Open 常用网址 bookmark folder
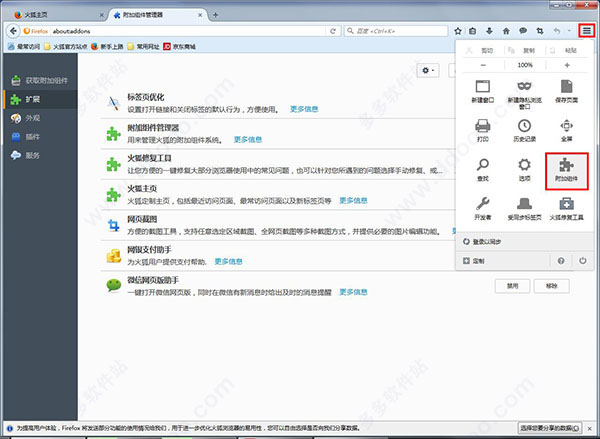Image resolution: width=600 pixels, height=439 pixels. (x=143, y=47)
